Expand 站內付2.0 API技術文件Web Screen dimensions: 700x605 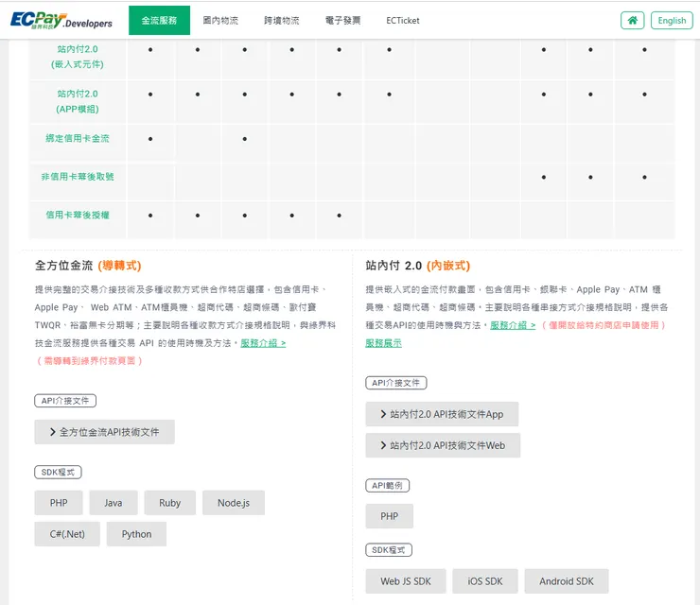pos(443,445)
